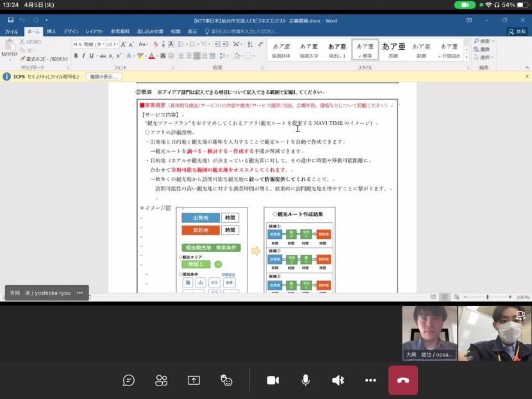Screen dimensions: 532x399
Task: Apply the 表題 title style
Action: tap(394, 50)
